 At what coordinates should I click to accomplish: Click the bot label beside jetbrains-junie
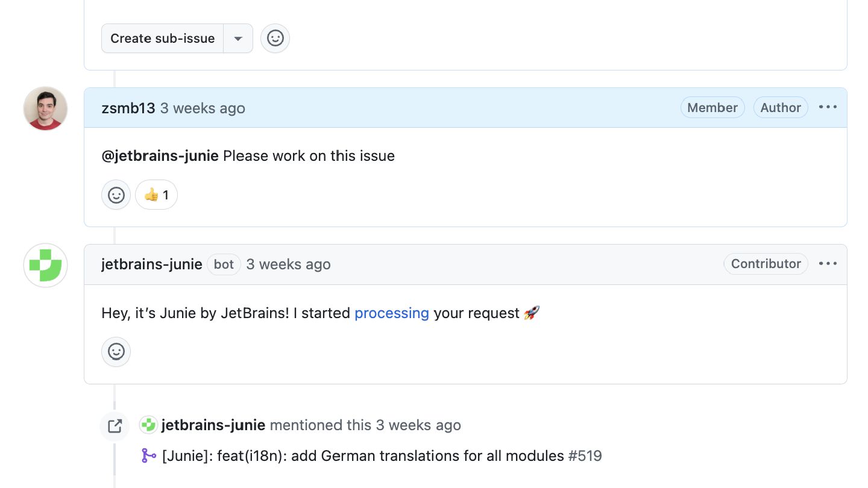coord(224,264)
